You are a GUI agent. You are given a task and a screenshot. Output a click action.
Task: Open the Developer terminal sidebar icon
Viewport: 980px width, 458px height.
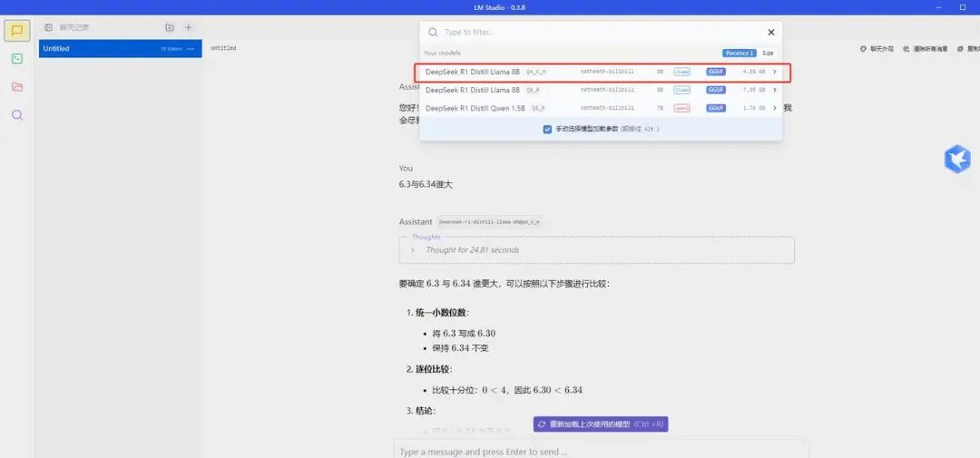point(17,59)
